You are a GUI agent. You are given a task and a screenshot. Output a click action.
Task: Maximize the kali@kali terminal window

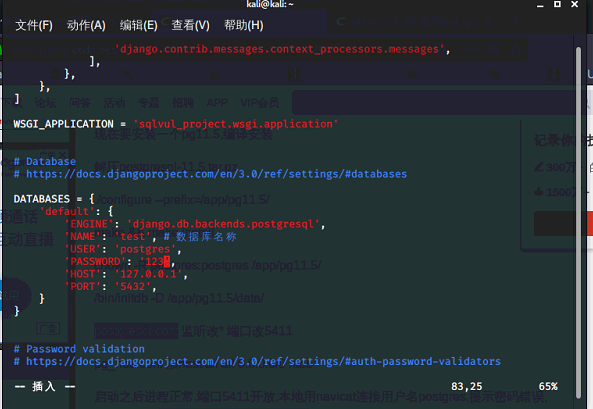pos(557,5)
